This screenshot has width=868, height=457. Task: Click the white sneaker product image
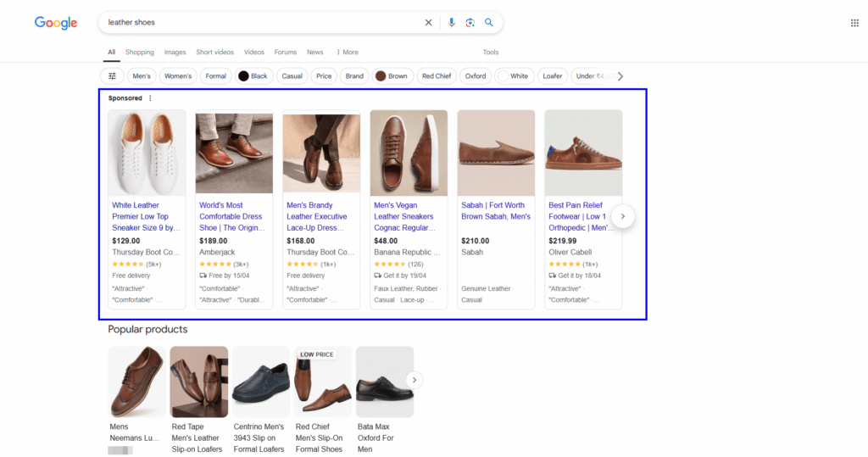(147, 153)
